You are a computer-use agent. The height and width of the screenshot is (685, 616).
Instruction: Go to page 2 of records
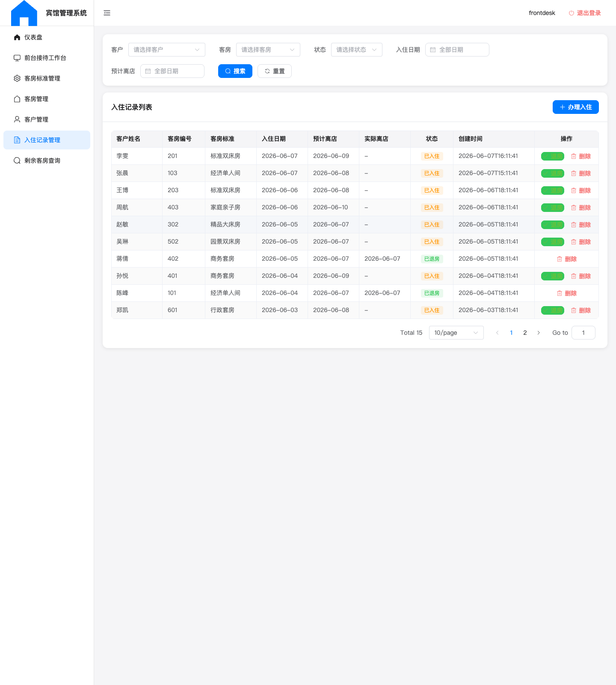point(525,333)
